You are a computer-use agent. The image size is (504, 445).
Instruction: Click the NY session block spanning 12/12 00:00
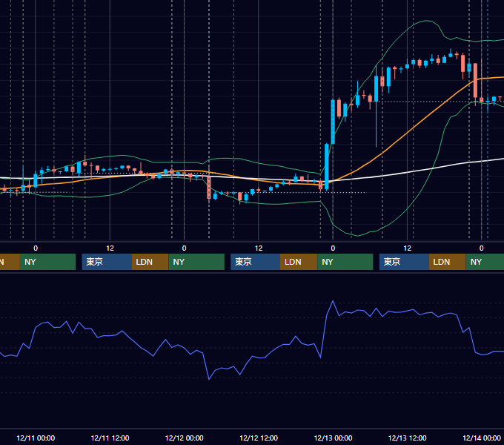[x=196, y=262]
